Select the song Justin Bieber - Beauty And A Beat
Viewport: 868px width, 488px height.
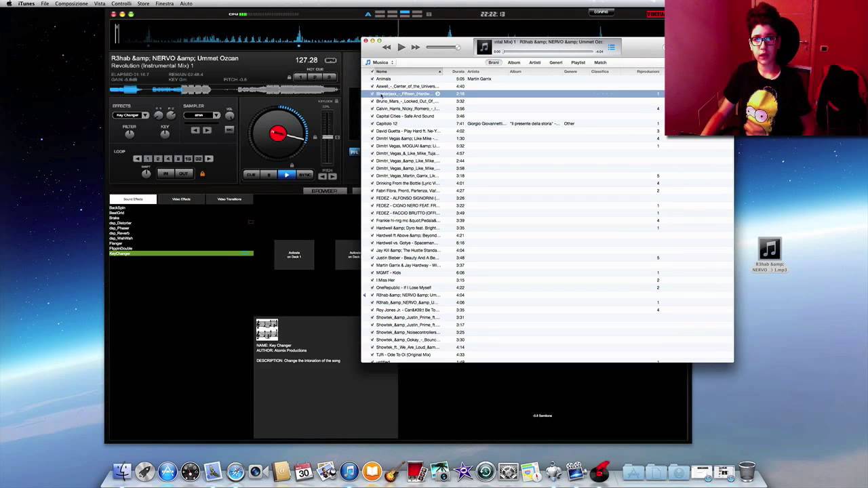pyautogui.click(x=407, y=258)
